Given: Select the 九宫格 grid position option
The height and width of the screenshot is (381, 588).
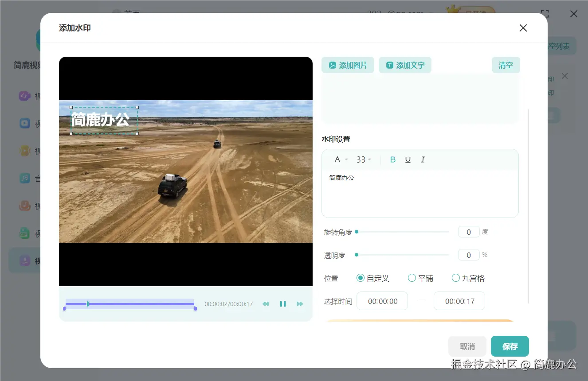Looking at the screenshot, I should [455, 278].
